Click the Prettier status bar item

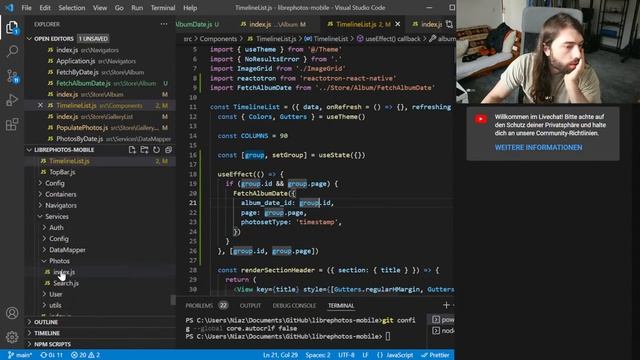point(436,355)
